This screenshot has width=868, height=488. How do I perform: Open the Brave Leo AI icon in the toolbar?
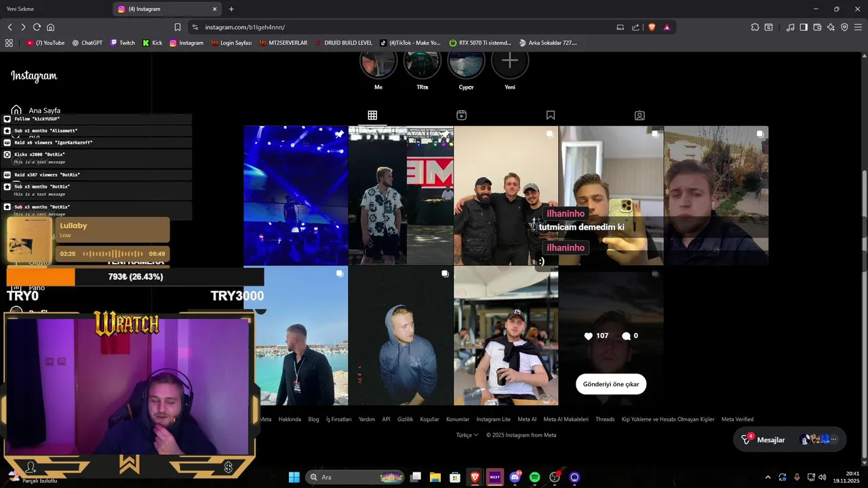coord(831,27)
